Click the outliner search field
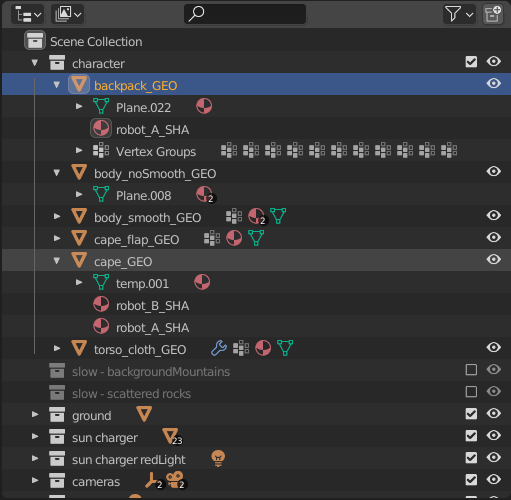 (245, 14)
